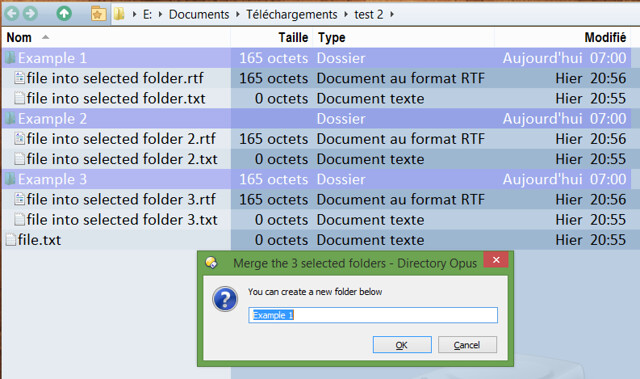The height and width of the screenshot is (379, 640).
Task: Select file into selected folder 2.rtf name
Action: click(121, 139)
